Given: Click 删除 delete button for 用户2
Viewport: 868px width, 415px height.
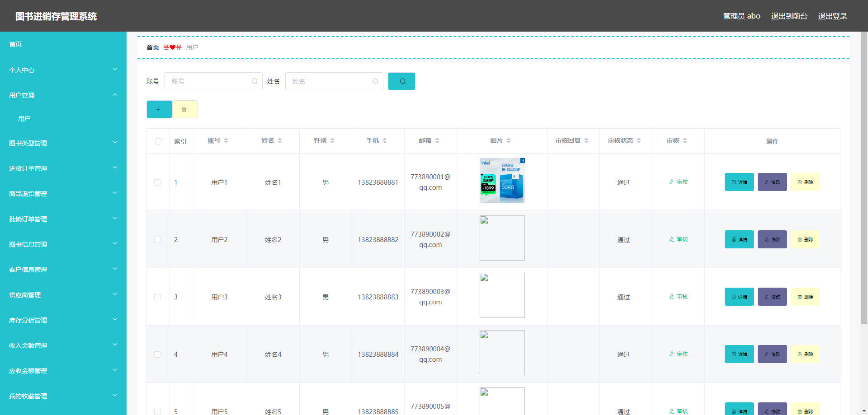Looking at the screenshot, I should point(805,239).
